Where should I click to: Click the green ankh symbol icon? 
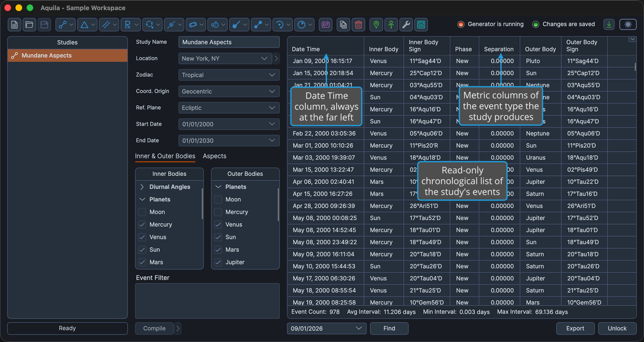[x=391, y=25]
